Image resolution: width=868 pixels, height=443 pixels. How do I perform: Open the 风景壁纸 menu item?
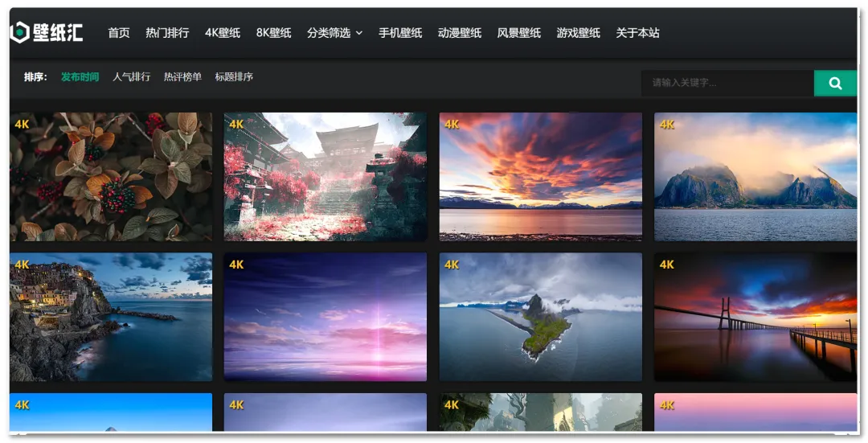point(518,33)
